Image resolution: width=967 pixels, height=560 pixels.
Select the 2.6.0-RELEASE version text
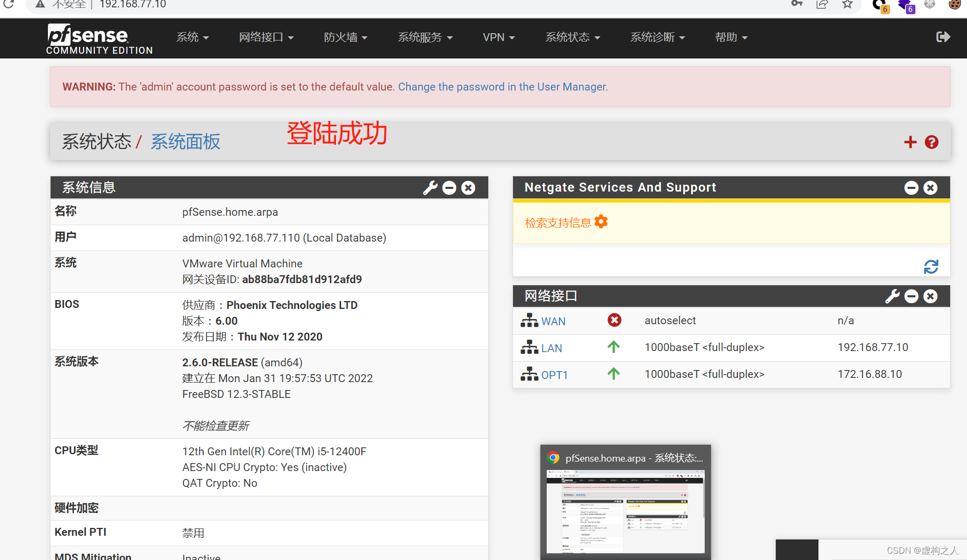click(x=220, y=363)
